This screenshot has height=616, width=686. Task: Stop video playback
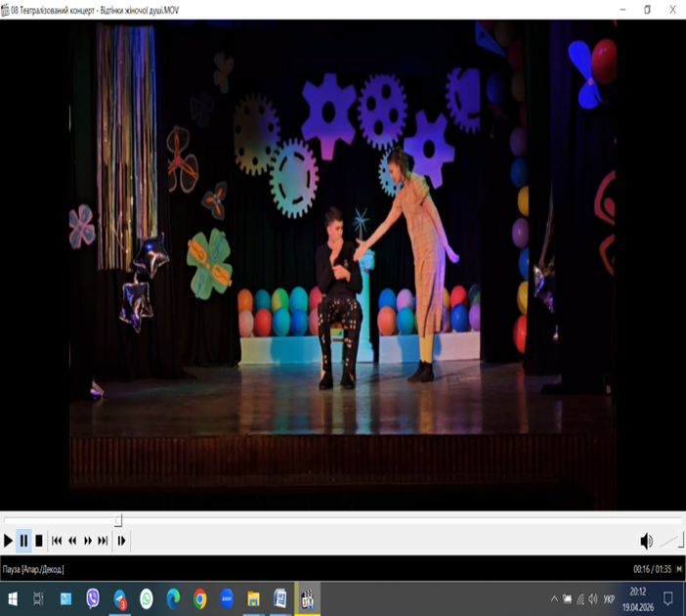[39, 541]
